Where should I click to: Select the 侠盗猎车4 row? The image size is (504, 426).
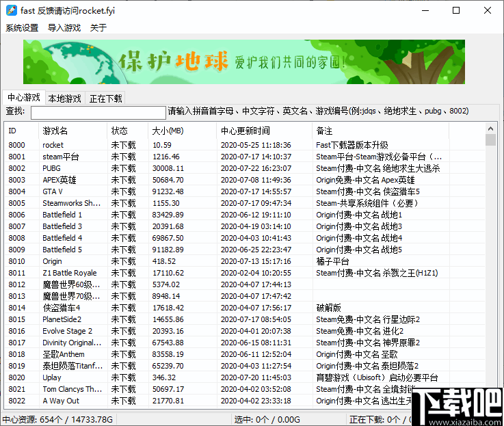245,308
